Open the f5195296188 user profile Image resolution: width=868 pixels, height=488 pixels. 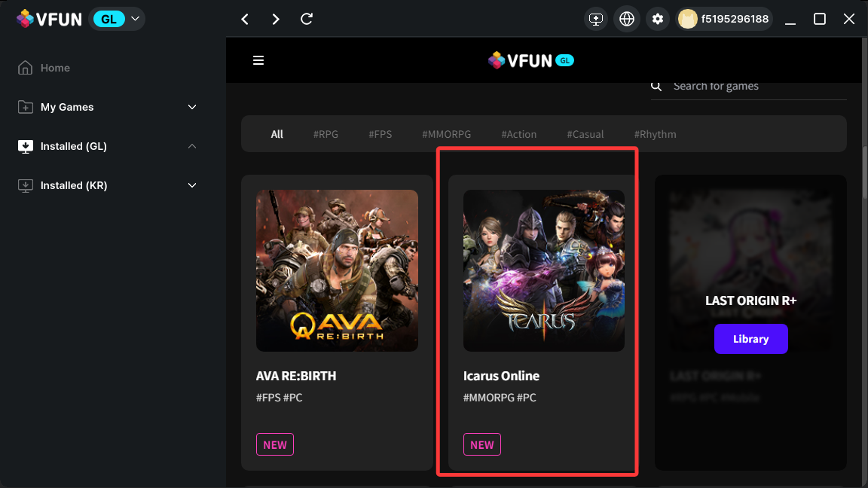pyautogui.click(x=724, y=19)
